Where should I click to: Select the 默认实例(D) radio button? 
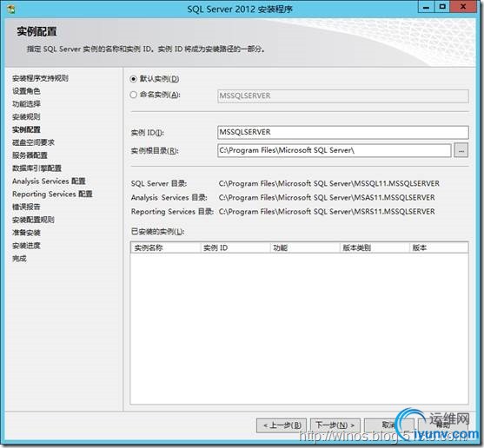tap(133, 79)
